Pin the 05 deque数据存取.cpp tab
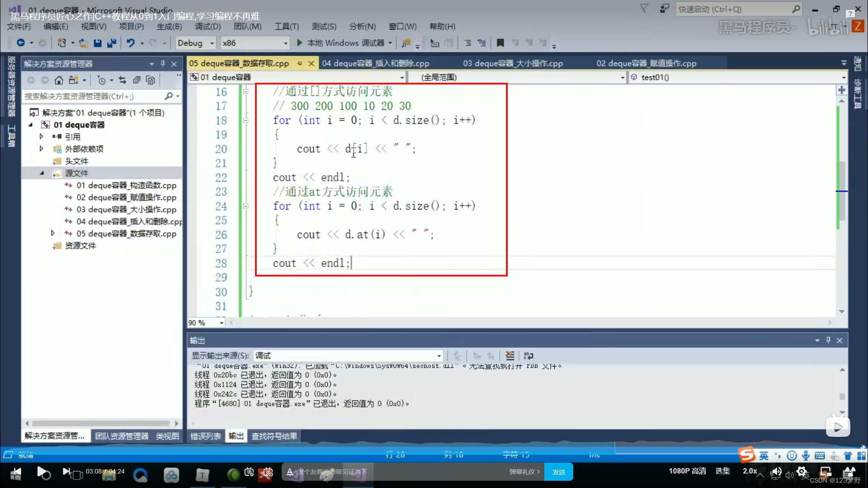This screenshot has width=868, height=488. (299, 64)
